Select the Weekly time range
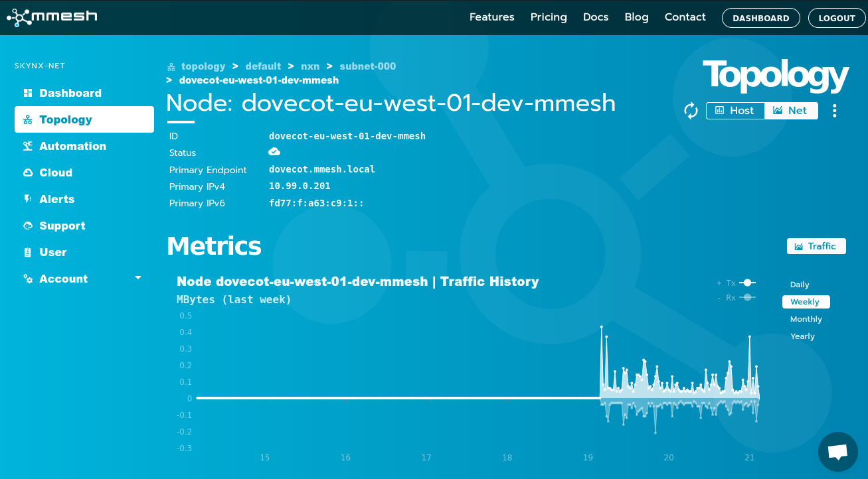This screenshot has width=868, height=479. 806,302
